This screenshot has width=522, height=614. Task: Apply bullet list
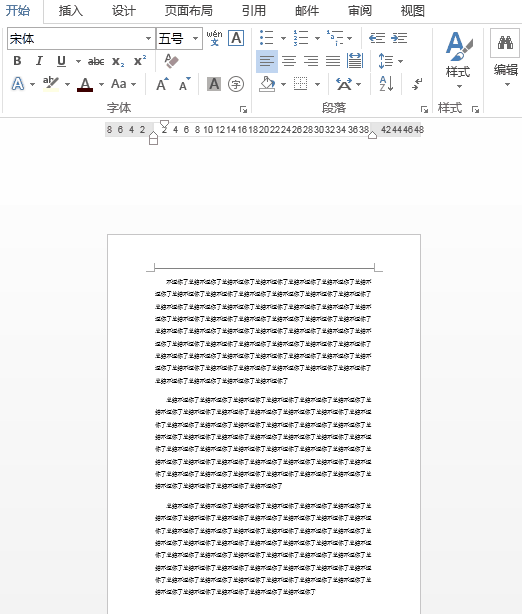pyautogui.click(x=267, y=38)
